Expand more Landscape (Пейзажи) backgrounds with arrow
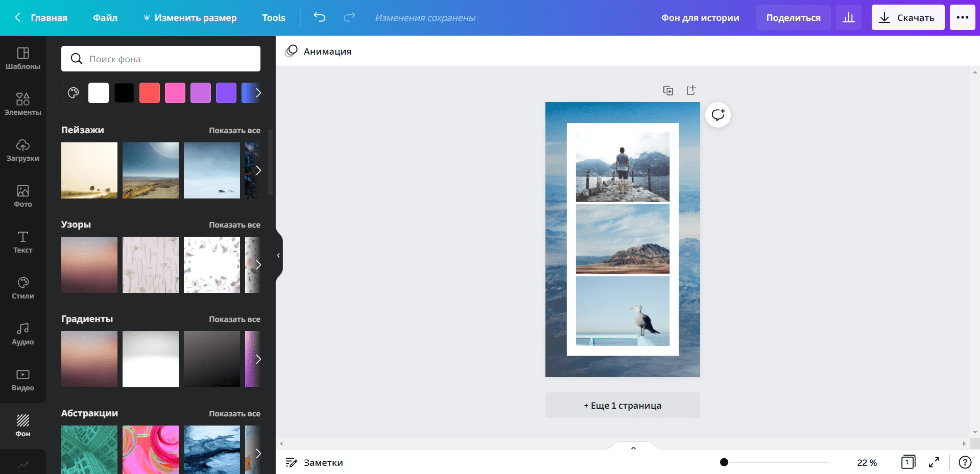This screenshot has width=980, height=474. 258,170
